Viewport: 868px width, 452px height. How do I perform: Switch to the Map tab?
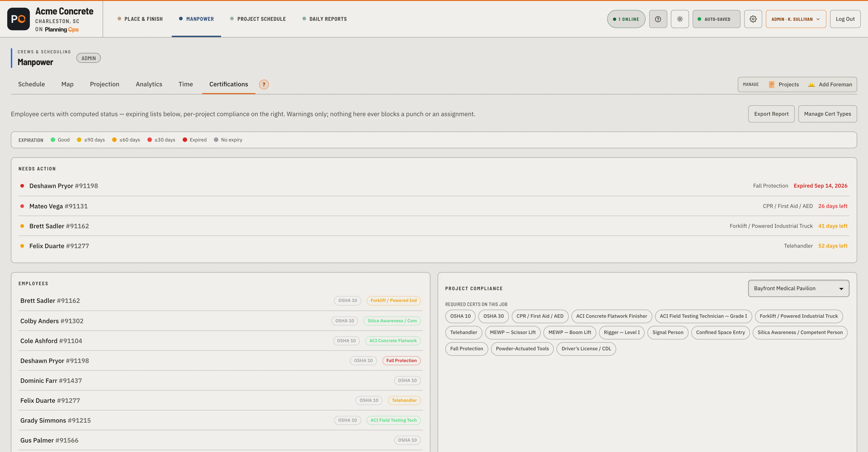[67, 84]
